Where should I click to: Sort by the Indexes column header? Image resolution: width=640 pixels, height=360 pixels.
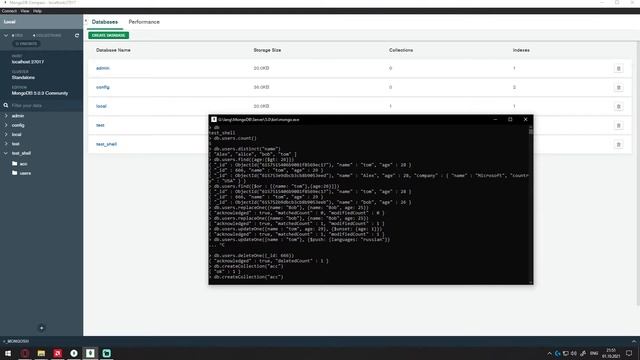tap(521, 50)
